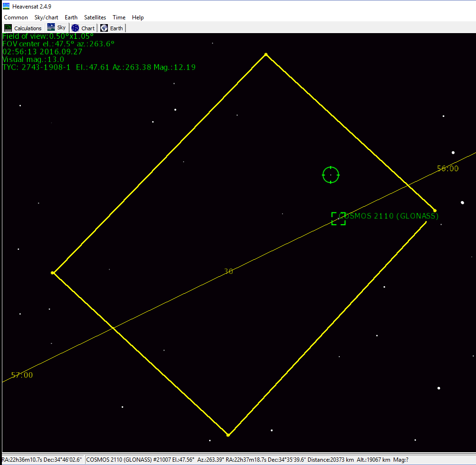
Task: Click the Heavensat app icon in title bar
Action: pos(6,6)
